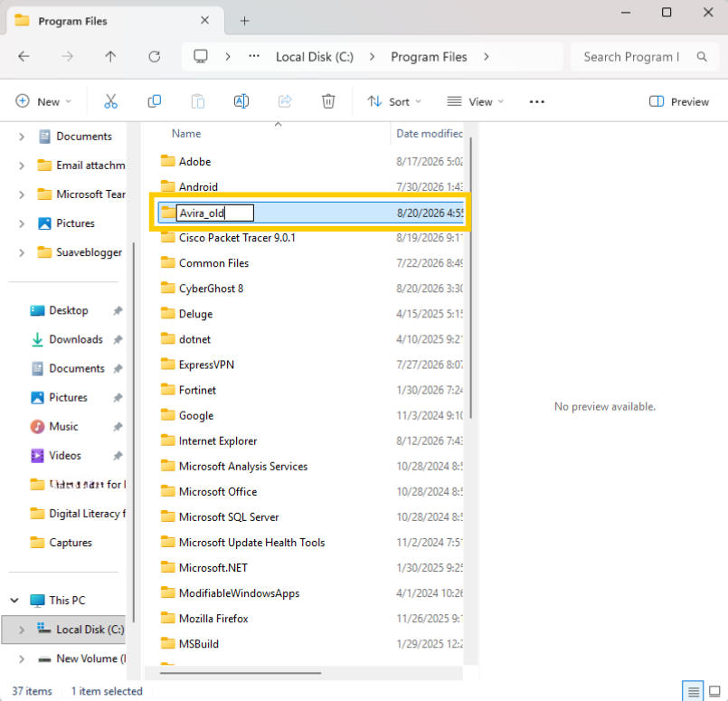The height and width of the screenshot is (701, 728).
Task: Collapse the This PC tree node
Action: click(14, 601)
